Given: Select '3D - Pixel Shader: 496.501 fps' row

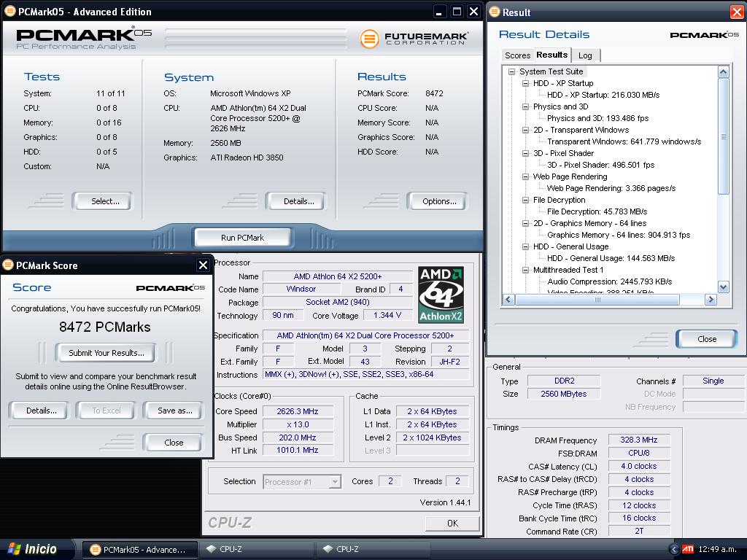Looking at the screenshot, I should tap(600, 166).
